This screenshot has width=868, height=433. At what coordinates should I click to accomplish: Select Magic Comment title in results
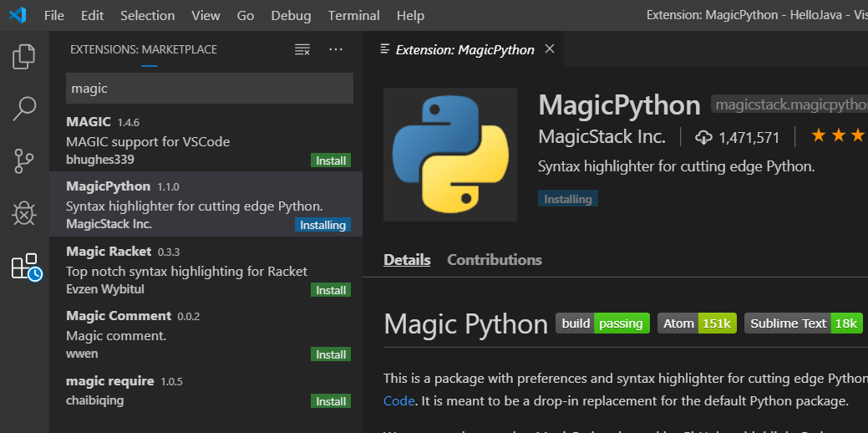coord(119,316)
